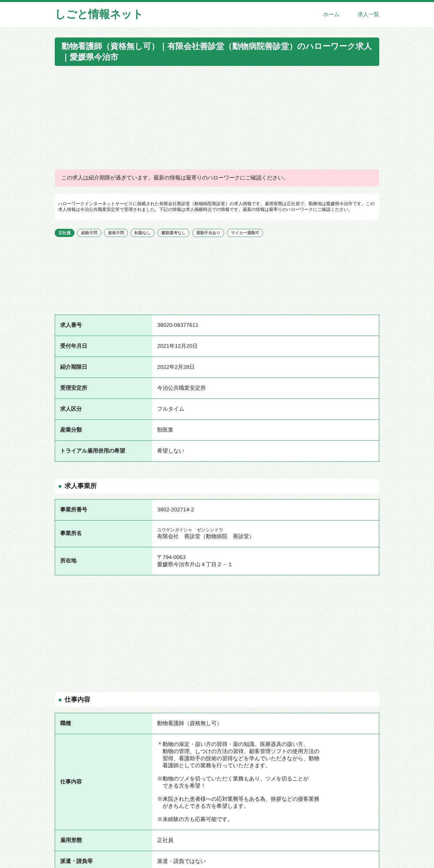Click office number 3802-202714-2
The image size is (434, 868).
tap(175, 510)
